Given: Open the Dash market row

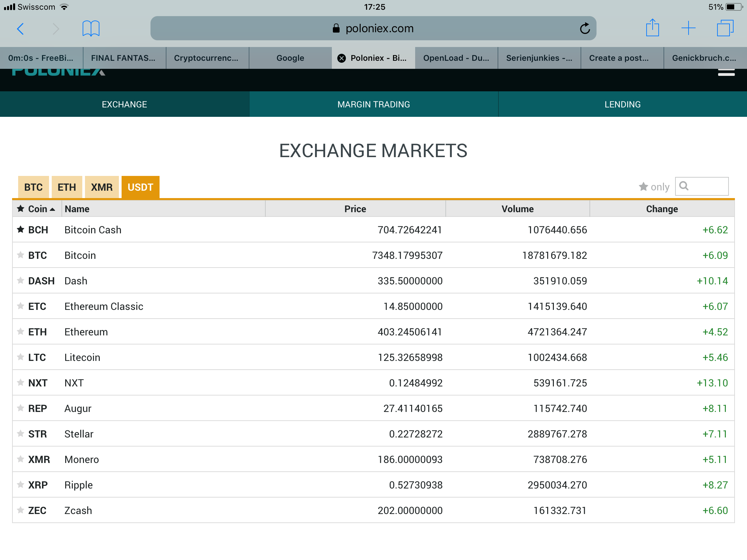Looking at the screenshot, I should click(x=373, y=281).
